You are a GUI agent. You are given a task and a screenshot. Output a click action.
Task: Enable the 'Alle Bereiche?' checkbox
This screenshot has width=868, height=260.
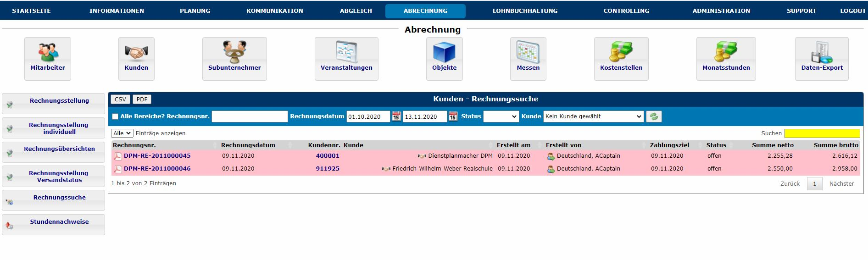click(115, 116)
